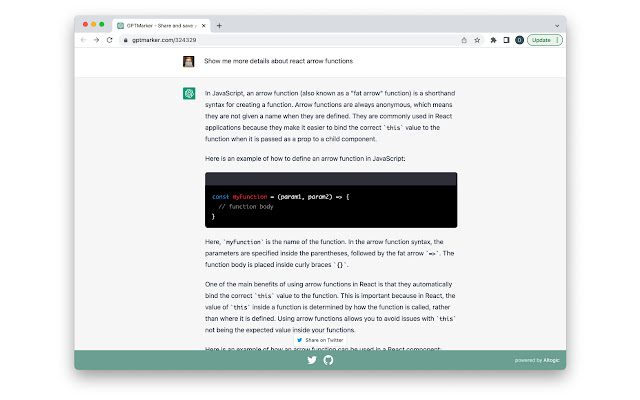The width and height of the screenshot is (640, 400).
Task: Close the GPTMarker tab
Action: [x=204, y=25]
